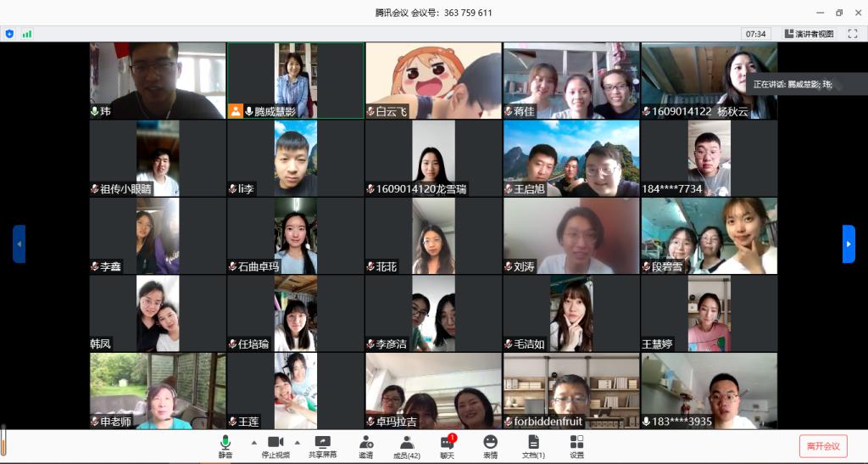
Task: Mute the microphone using 静音
Action: [225, 446]
